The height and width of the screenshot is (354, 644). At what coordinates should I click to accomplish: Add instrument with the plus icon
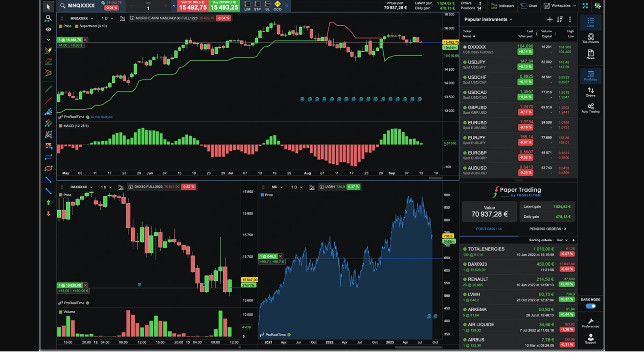[x=550, y=20]
